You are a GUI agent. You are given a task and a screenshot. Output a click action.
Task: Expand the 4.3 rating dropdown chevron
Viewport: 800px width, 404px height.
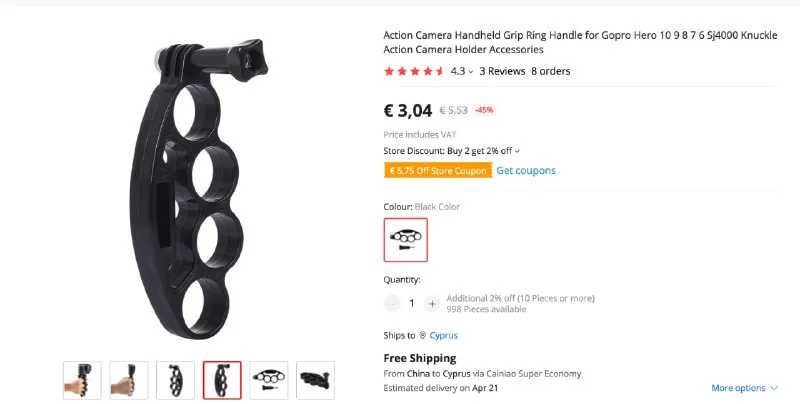pos(470,72)
